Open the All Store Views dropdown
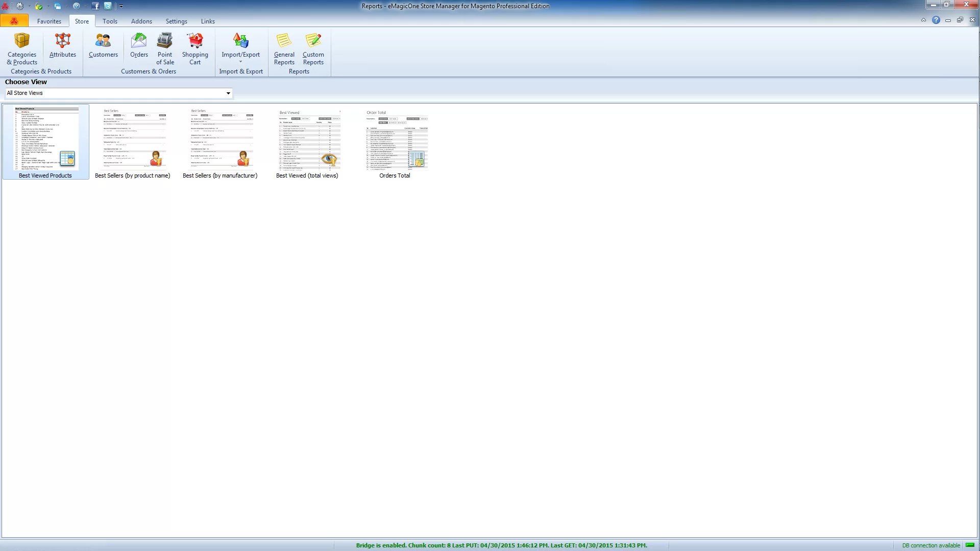This screenshot has height=551, width=980. 118,93
